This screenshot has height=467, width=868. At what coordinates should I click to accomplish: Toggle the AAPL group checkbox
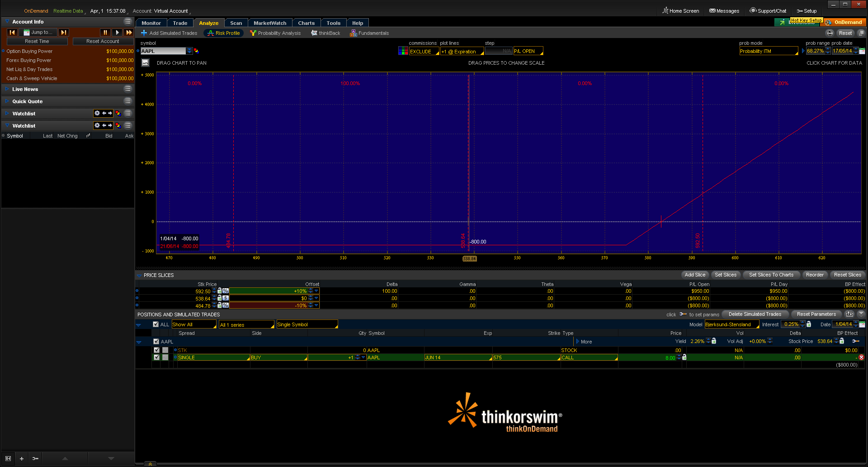156,342
